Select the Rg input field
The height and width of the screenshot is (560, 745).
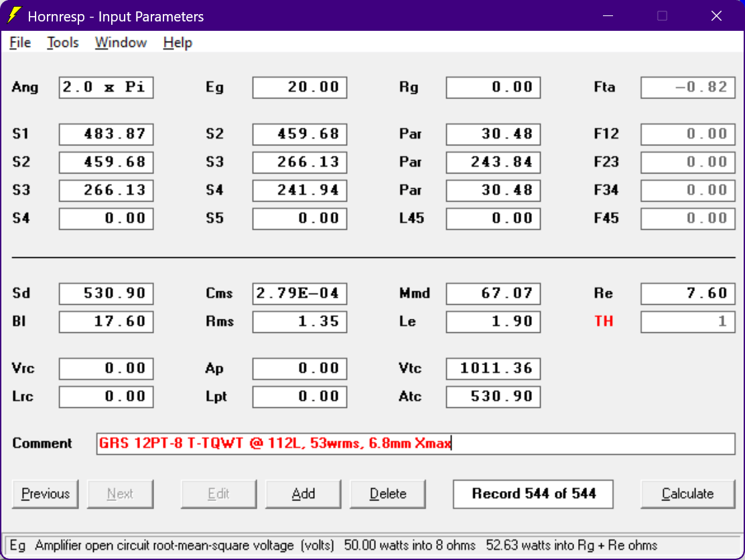(493, 87)
